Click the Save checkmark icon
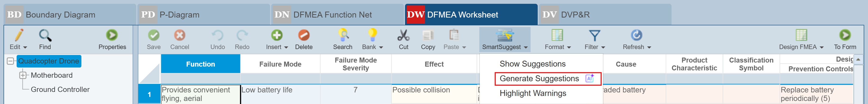Image resolution: width=868 pixels, height=104 pixels. (154, 35)
